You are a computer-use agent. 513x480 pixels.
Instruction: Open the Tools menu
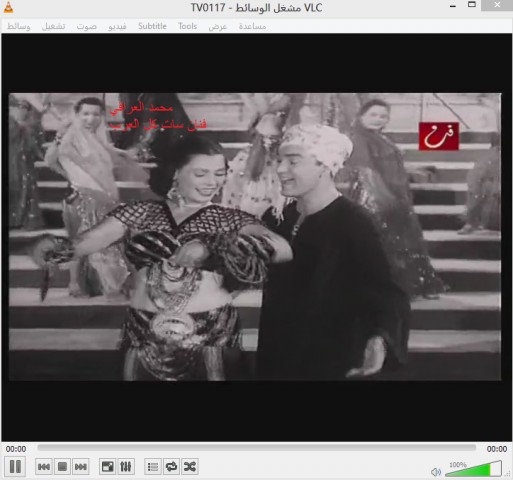point(187,26)
